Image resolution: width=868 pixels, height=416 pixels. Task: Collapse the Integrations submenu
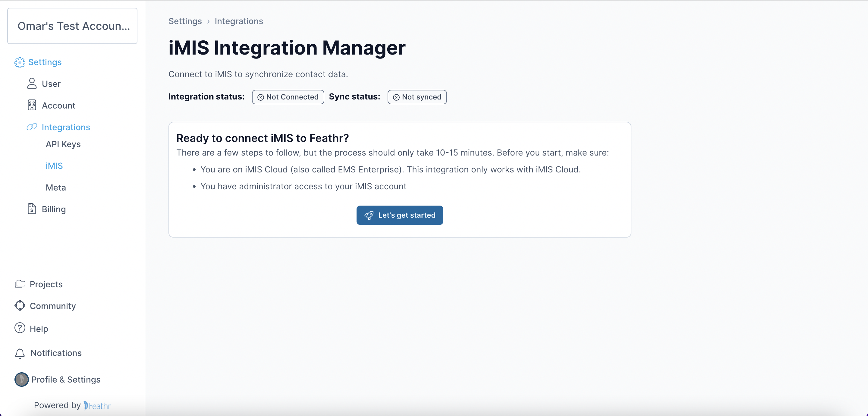[66, 127]
